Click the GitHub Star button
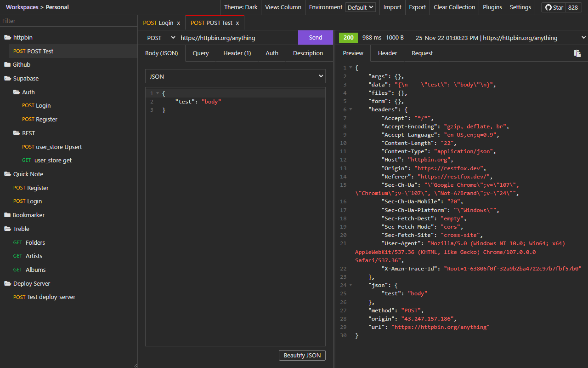The height and width of the screenshot is (368, 588). (553, 7)
